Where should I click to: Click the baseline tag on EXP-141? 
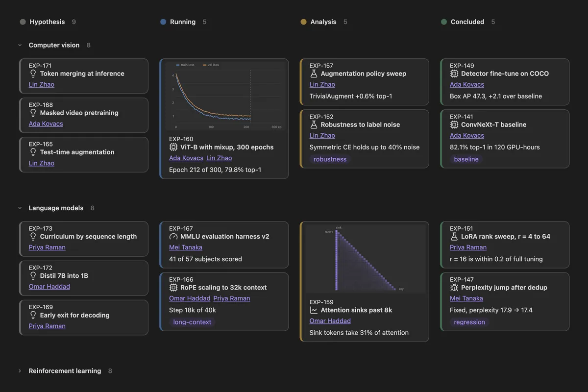click(x=466, y=159)
